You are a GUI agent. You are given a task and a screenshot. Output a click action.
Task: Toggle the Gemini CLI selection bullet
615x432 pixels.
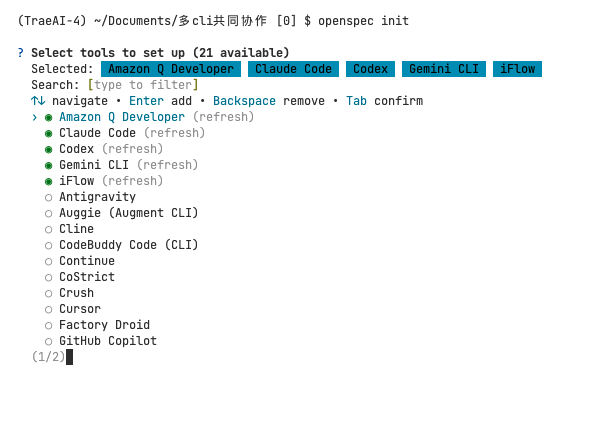48,165
